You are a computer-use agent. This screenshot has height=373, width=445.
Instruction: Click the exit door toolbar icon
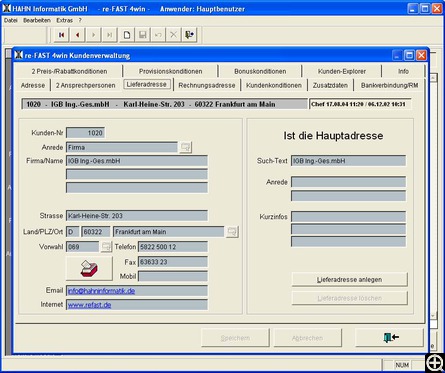(x=189, y=35)
